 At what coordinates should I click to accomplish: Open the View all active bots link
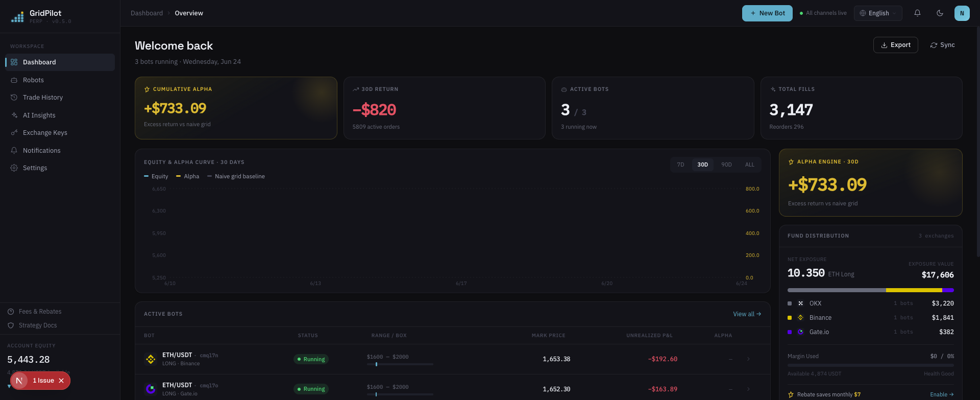click(x=747, y=314)
